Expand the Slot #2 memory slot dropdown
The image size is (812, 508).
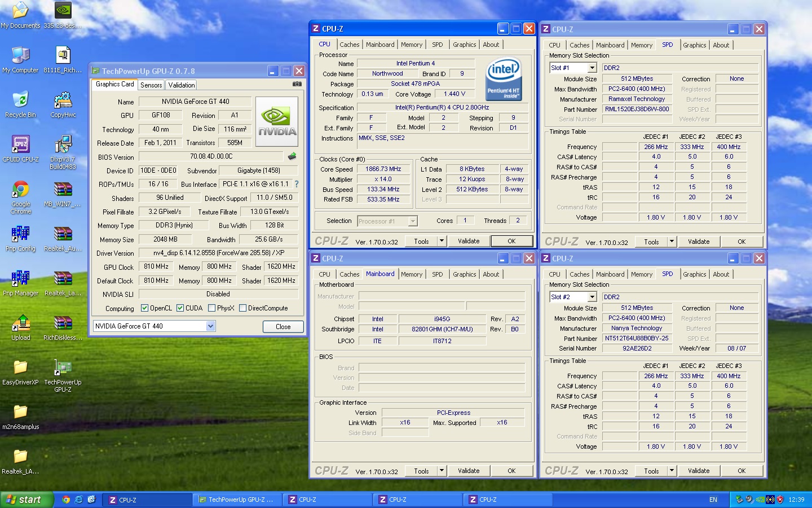pyautogui.click(x=592, y=297)
